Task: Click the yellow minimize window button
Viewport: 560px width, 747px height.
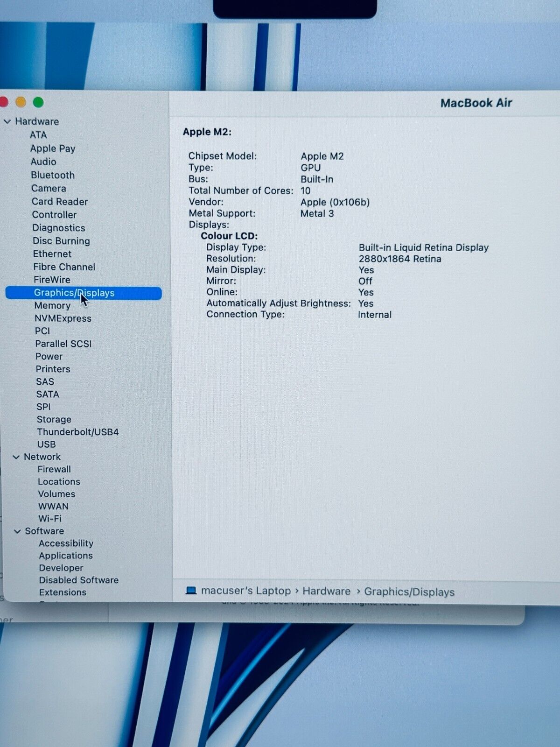Action: click(21, 102)
